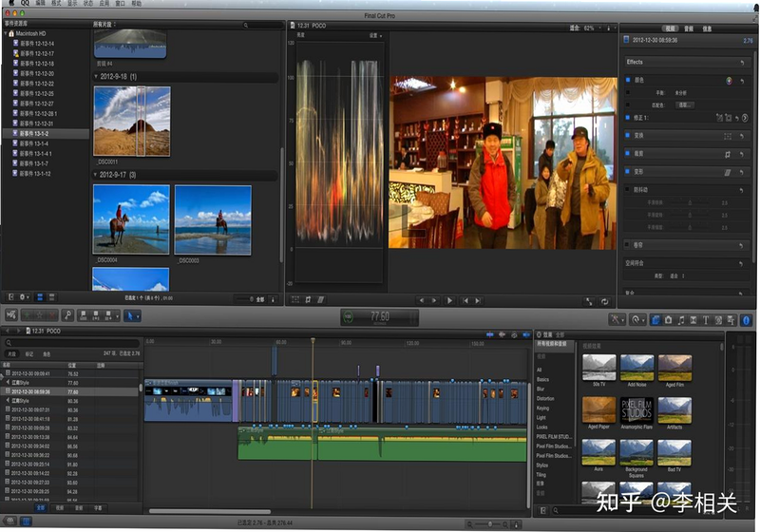Collapse the 2012-9-18 (1) group
Image resolution: width=760 pixels, height=532 pixels.
[96, 77]
